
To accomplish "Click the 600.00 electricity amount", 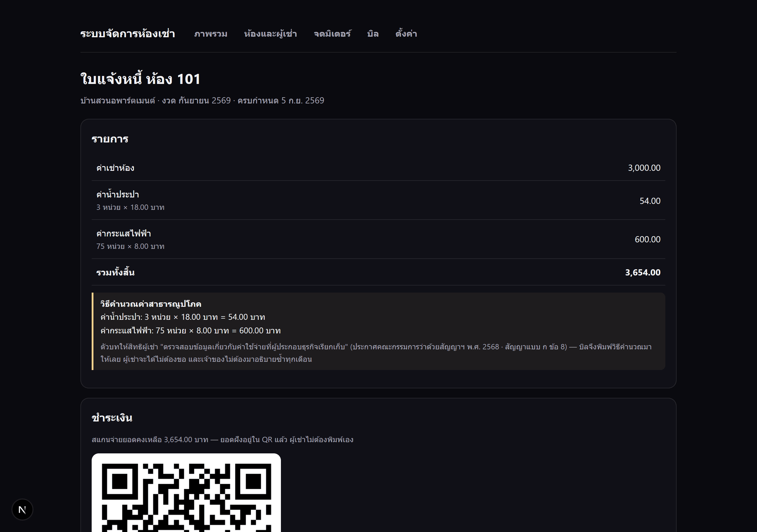I will [648, 239].
